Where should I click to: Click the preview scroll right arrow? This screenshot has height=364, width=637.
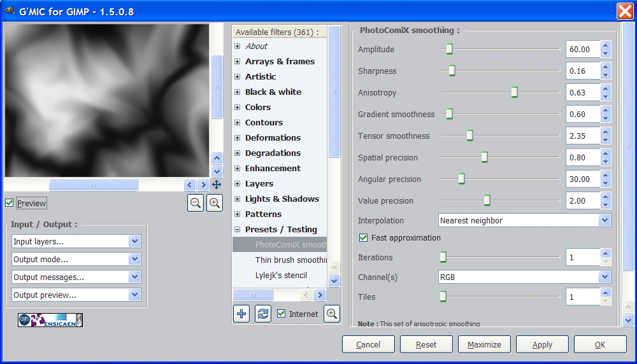click(203, 185)
